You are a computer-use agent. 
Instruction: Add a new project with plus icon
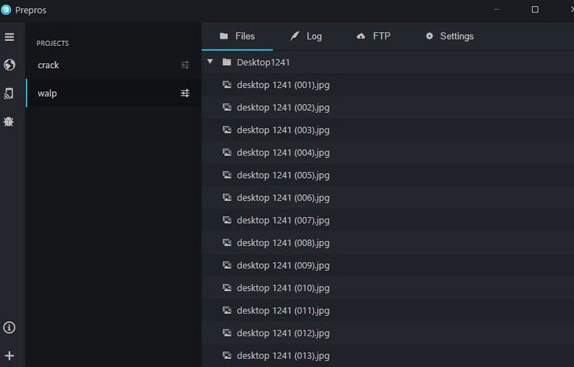click(x=10, y=355)
